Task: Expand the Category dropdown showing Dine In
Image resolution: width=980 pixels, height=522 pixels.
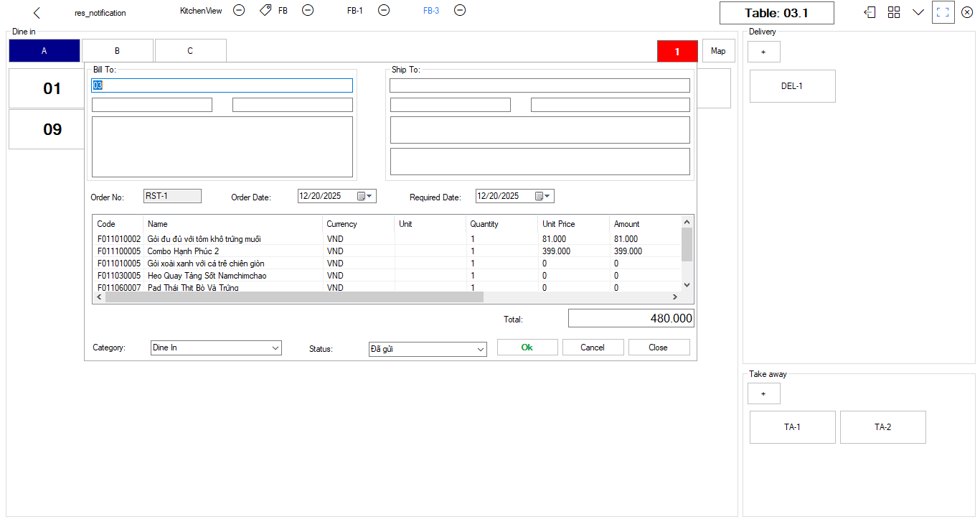Action: pyautogui.click(x=275, y=348)
